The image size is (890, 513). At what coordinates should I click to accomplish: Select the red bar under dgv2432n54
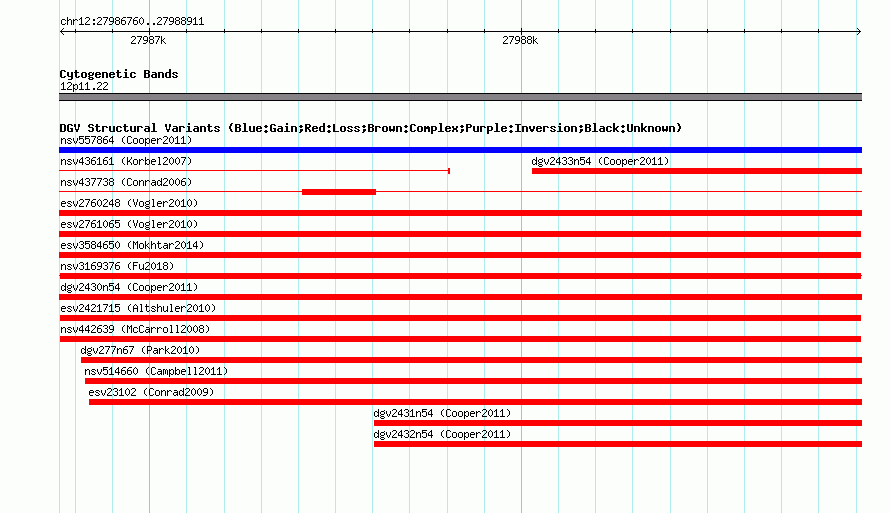pyautogui.click(x=618, y=444)
